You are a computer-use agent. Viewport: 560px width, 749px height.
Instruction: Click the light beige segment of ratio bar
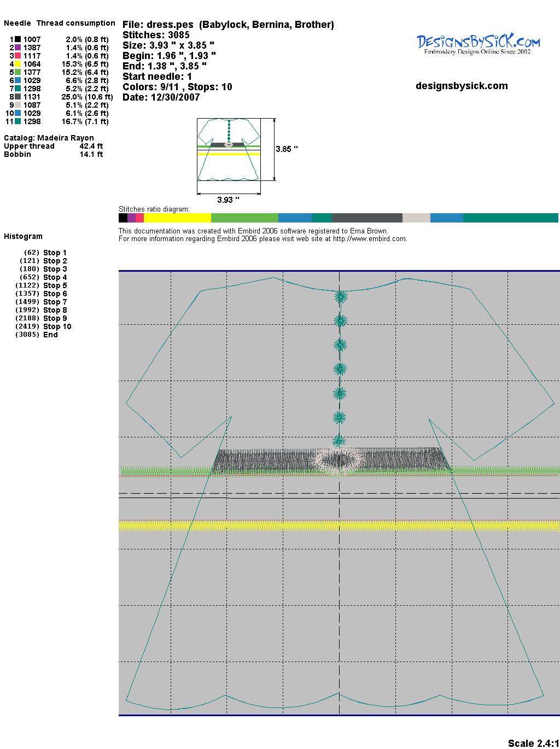(416, 218)
